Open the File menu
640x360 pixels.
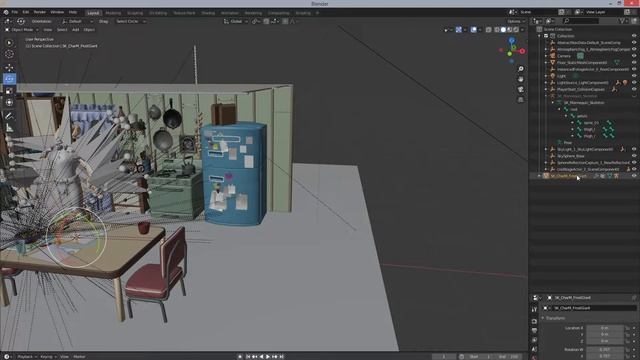[x=15, y=12]
